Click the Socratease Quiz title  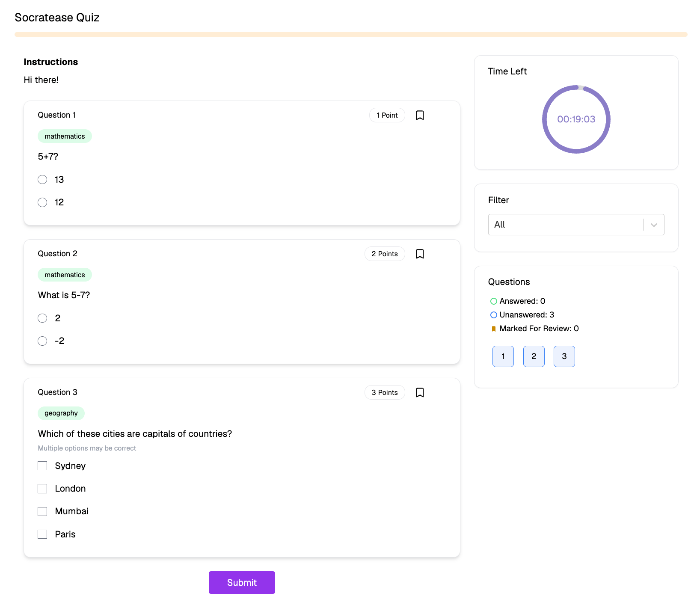tap(57, 18)
